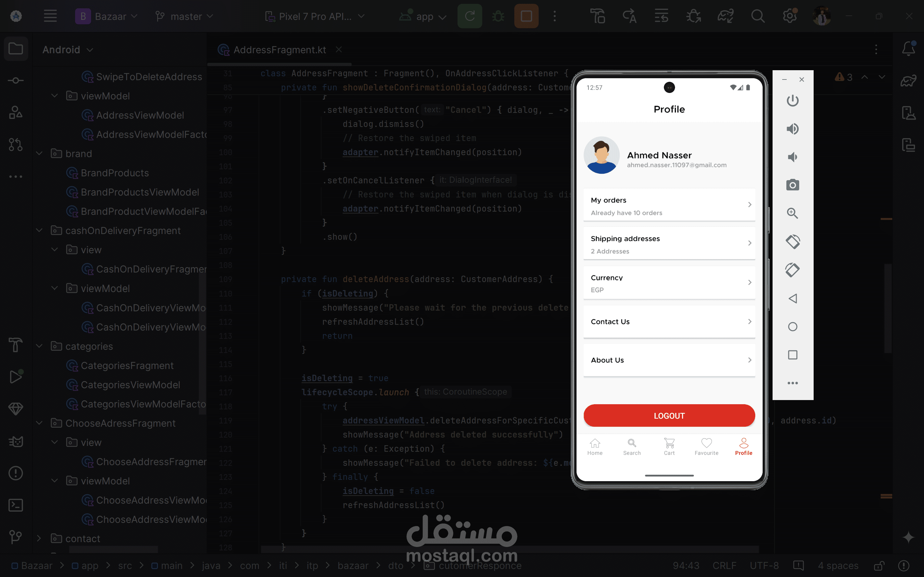Switch to the Cart tab in app
The image size is (924, 577).
tap(669, 447)
